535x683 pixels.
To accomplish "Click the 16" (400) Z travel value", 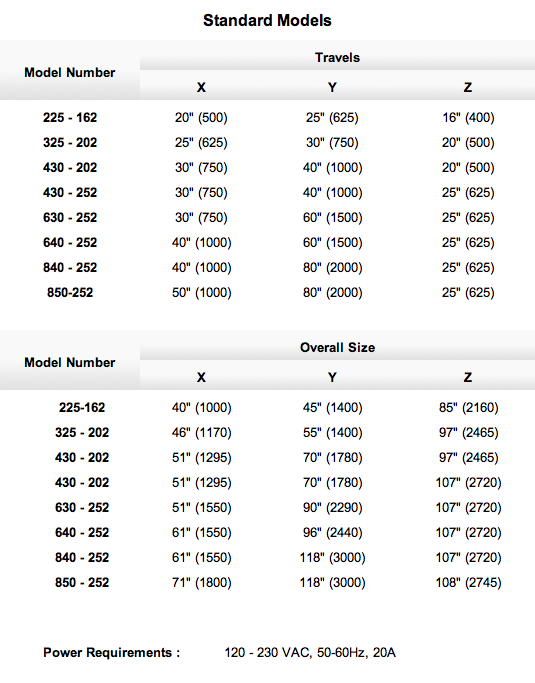I will click(x=468, y=118).
